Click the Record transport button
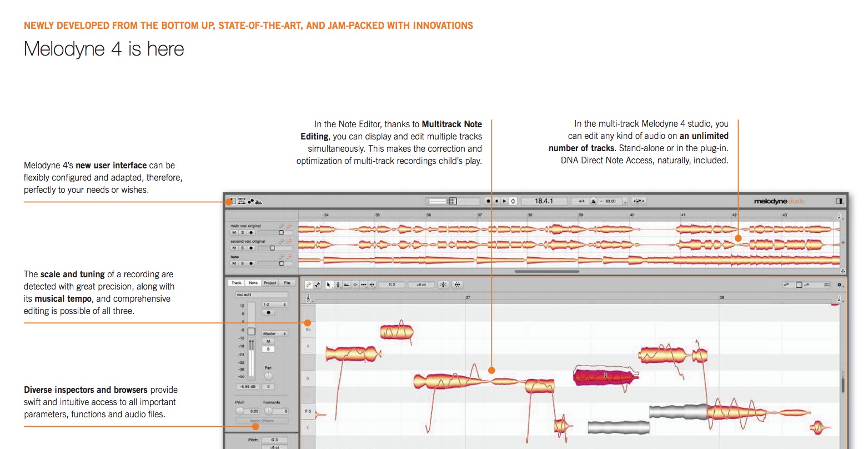868x449 pixels. point(488,201)
